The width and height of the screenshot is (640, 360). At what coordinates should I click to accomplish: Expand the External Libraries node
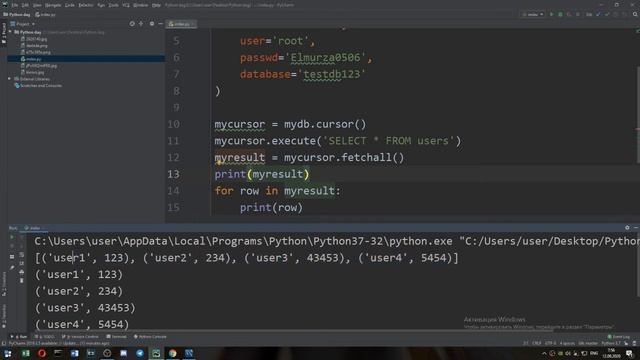tap(9, 79)
